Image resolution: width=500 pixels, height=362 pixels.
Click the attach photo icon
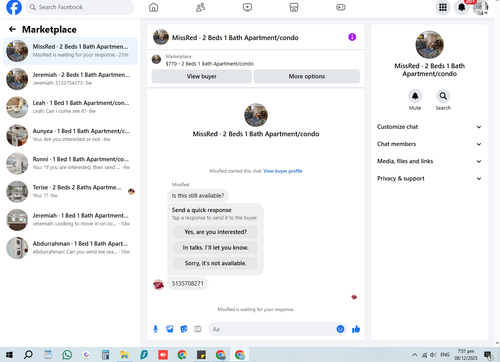(x=170, y=329)
